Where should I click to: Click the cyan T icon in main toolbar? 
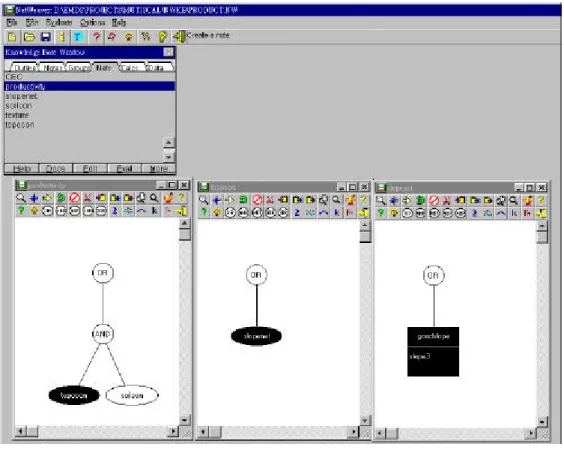tap(78, 37)
